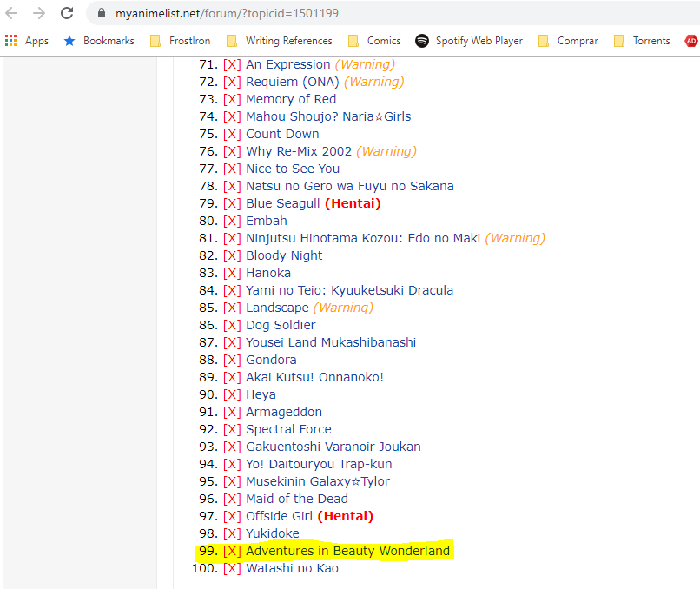Click the [X] mark beside Hanoka
This screenshot has width=700, height=589.
click(232, 273)
